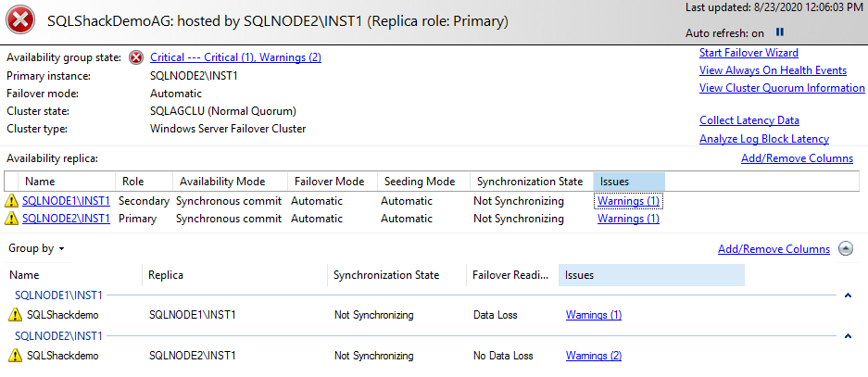Sort replicas by the Synchronization State column header
The height and width of the screenshot is (377, 868).
(x=528, y=182)
